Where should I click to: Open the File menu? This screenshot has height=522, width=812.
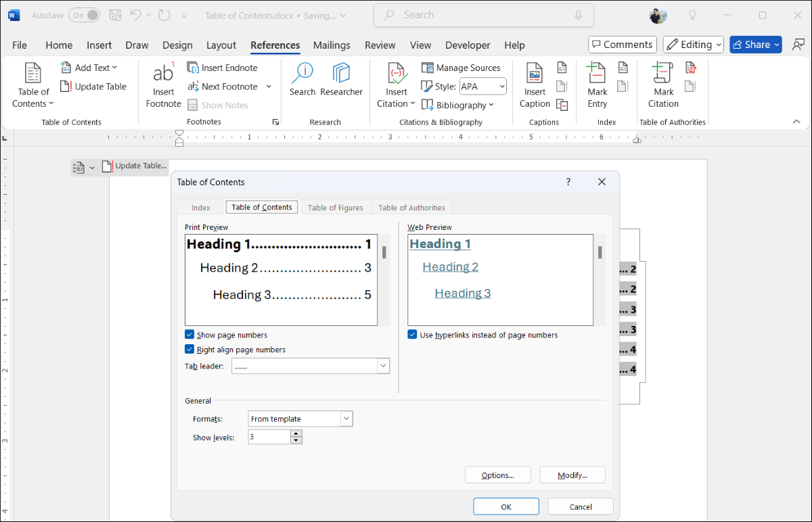20,45
